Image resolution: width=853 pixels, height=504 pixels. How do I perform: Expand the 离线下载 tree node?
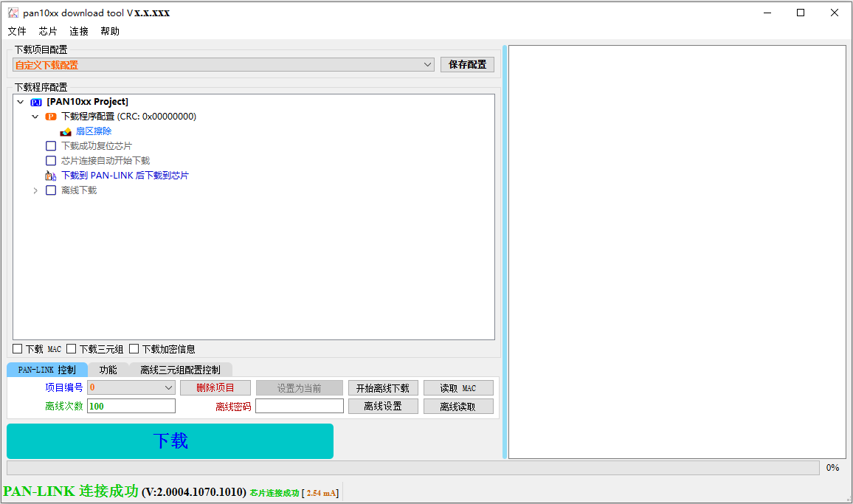[35, 190]
